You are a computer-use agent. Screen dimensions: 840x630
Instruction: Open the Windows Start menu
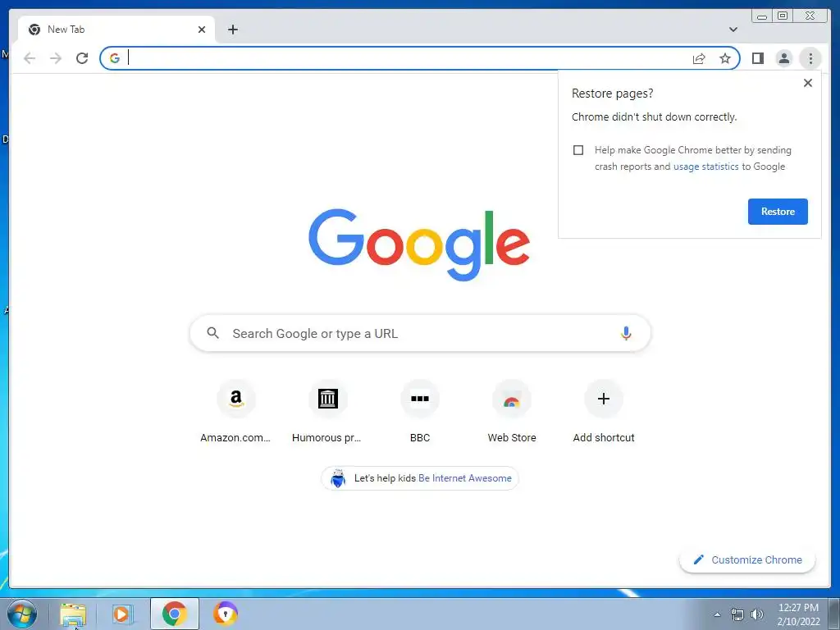click(x=21, y=614)
